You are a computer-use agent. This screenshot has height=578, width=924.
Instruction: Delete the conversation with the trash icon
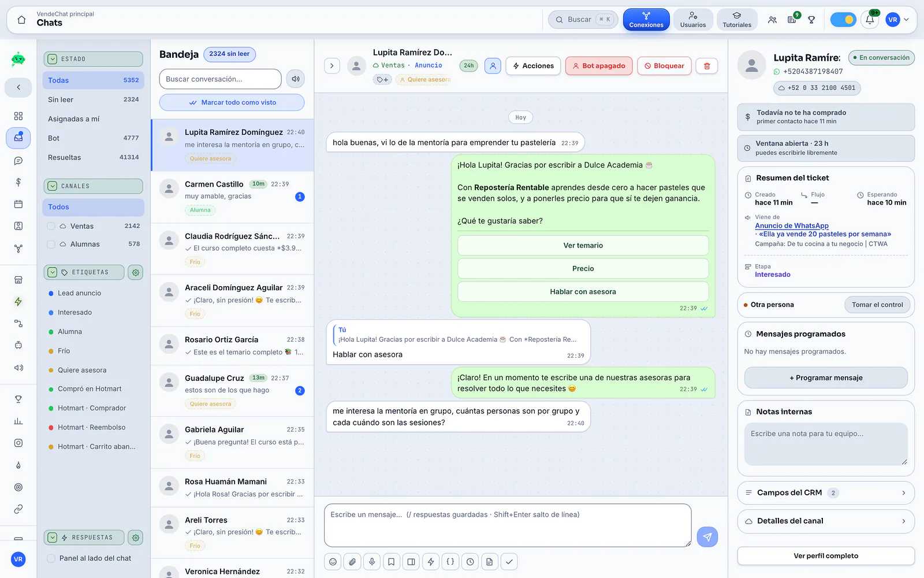707,66
